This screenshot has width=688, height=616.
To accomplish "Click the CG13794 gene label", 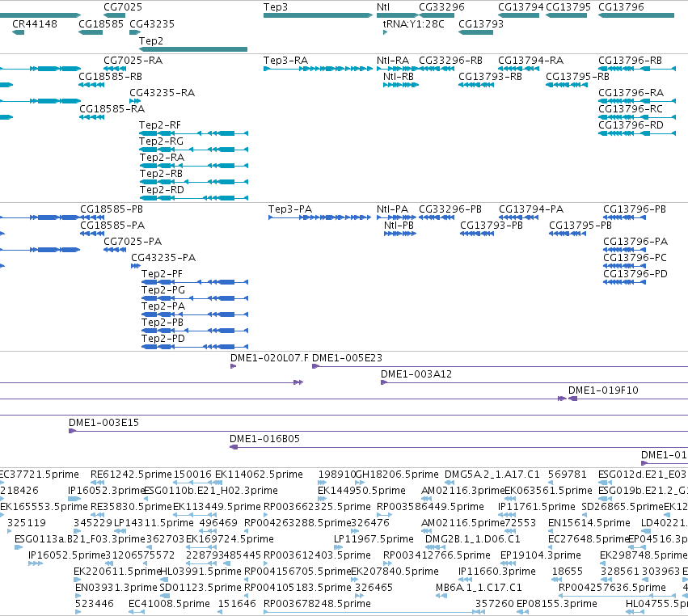I will pyautogui.click(x=521, y=7).
